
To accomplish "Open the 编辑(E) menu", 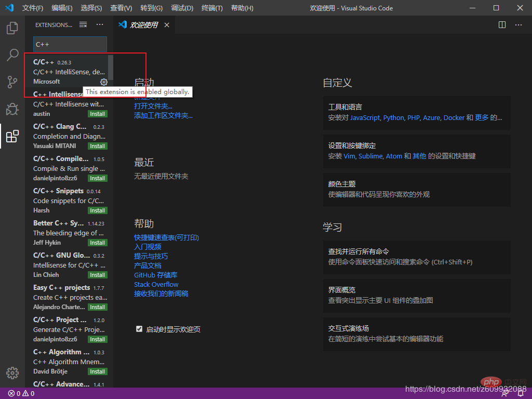I will click(x=62, y=8).
